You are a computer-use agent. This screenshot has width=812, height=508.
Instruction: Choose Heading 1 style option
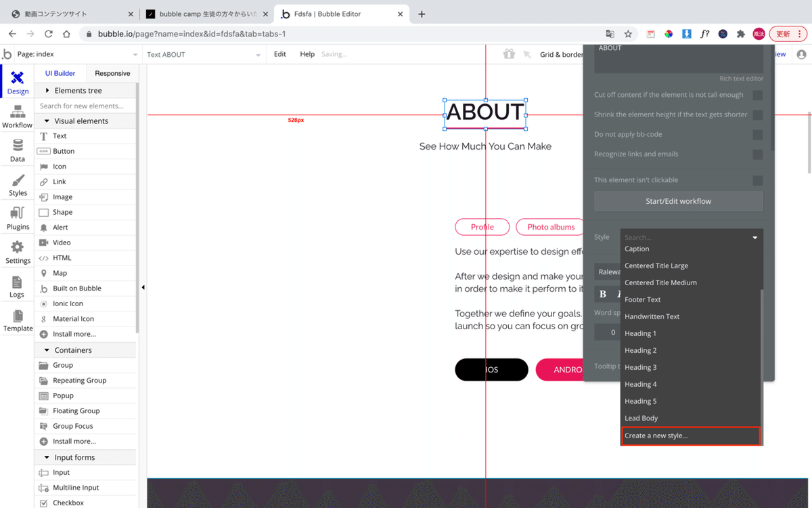coord(691,333)
